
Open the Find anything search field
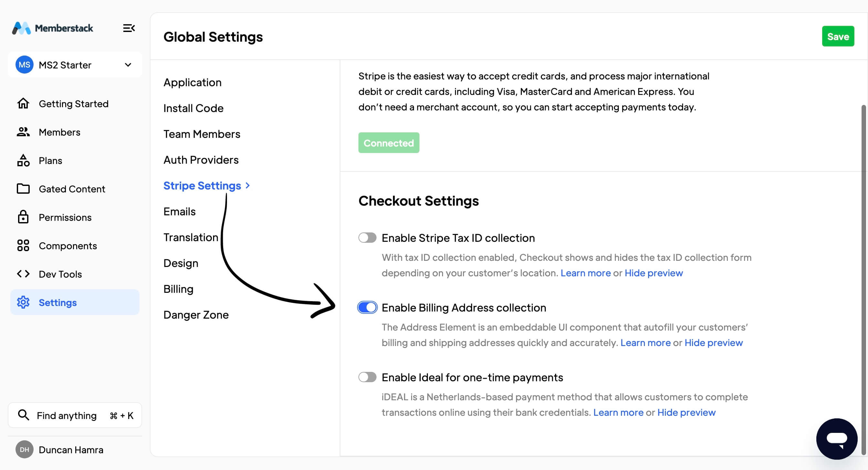point(75,415)
